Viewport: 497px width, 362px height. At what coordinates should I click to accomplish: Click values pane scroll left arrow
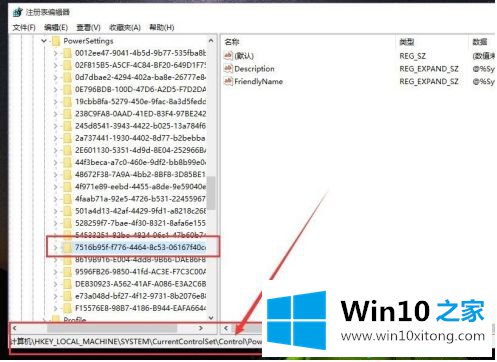pyautogui.click(x=226, y=328)
